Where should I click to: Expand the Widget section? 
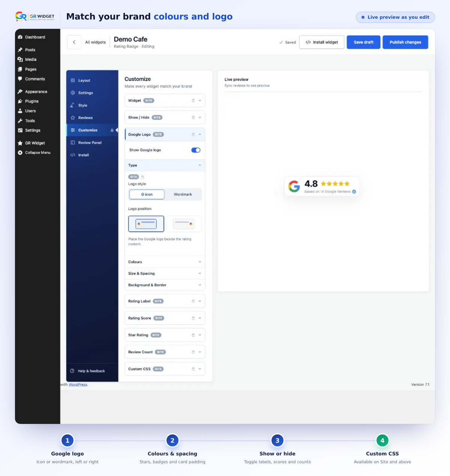pyautogui.click(x=165, y=101)
